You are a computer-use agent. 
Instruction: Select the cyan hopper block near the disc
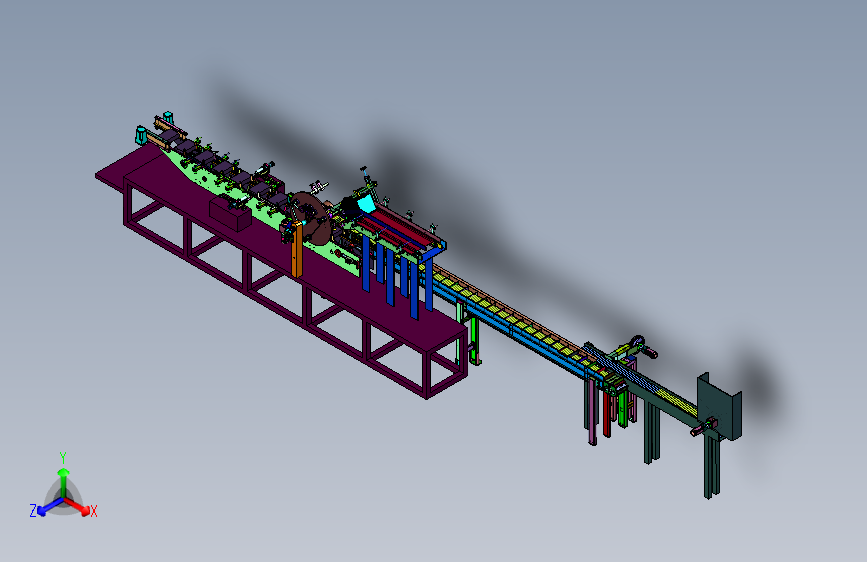tap(365, 205)
